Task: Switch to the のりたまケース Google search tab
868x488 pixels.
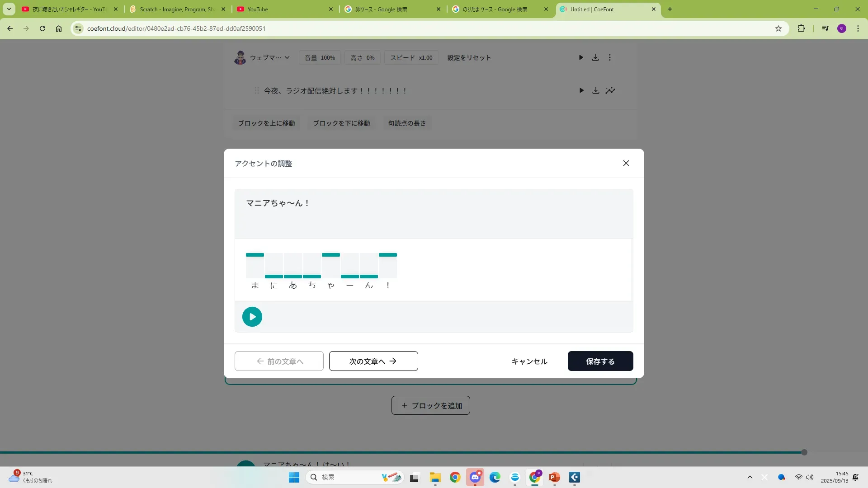Action: pos(495,9)
